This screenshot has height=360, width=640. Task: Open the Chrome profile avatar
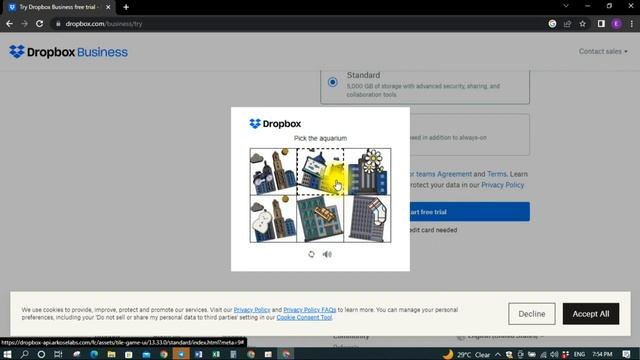click(617, 24)
